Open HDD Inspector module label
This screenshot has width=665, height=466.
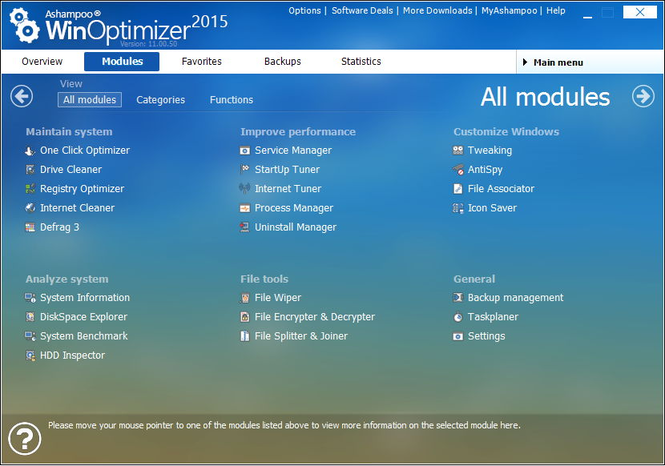pos(72,355)
